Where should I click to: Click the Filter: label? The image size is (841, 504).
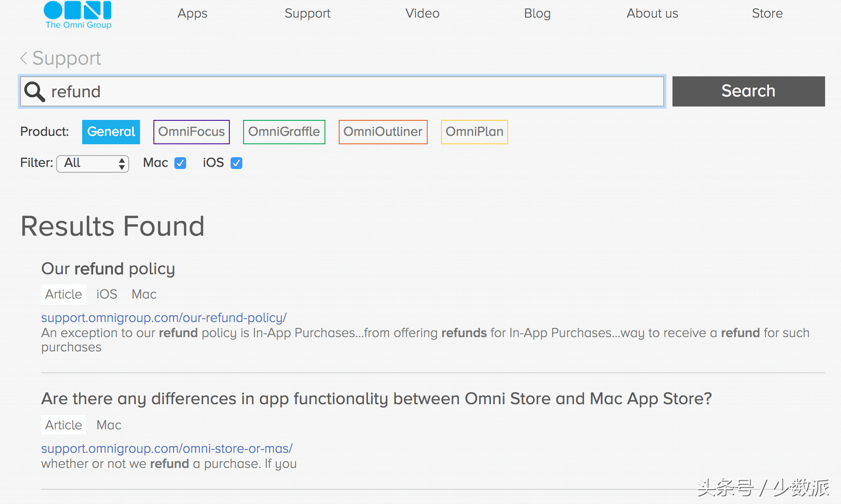click(36, 163)
